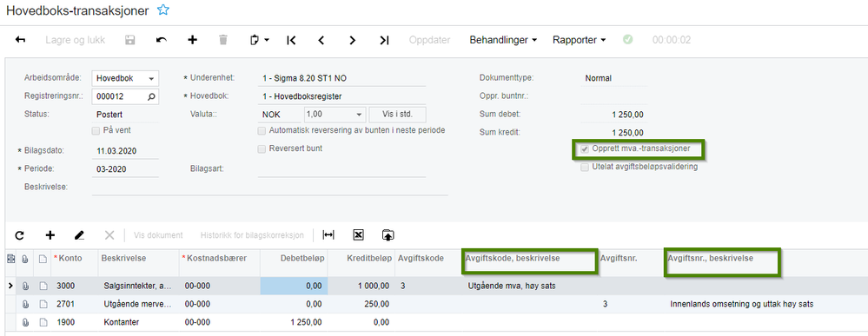Open note icon on 3000 row

[x=43, y=287]
